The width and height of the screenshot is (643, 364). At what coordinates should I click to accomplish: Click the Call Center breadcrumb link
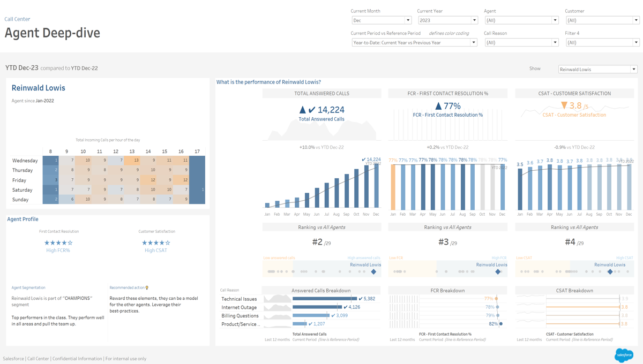[x=17, y=19]
